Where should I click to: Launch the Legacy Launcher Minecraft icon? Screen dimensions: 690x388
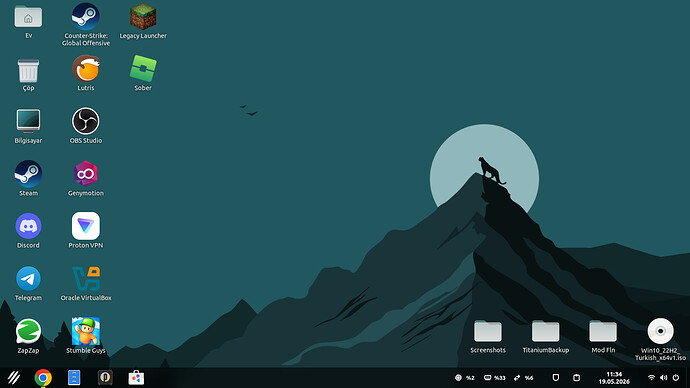pos(143,17)
